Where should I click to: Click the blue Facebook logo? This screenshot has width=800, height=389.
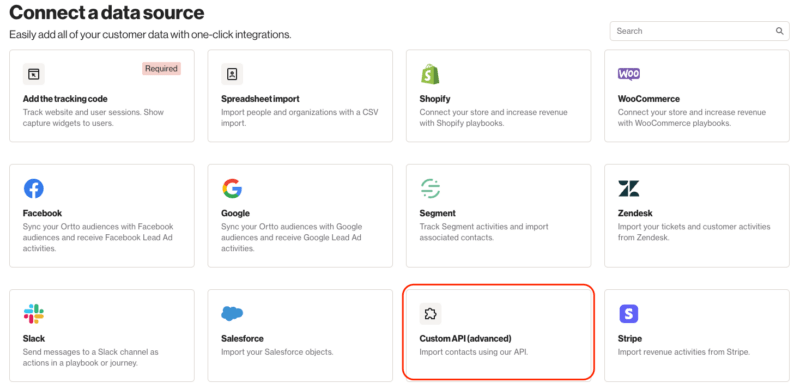click(x=34, y=188)
